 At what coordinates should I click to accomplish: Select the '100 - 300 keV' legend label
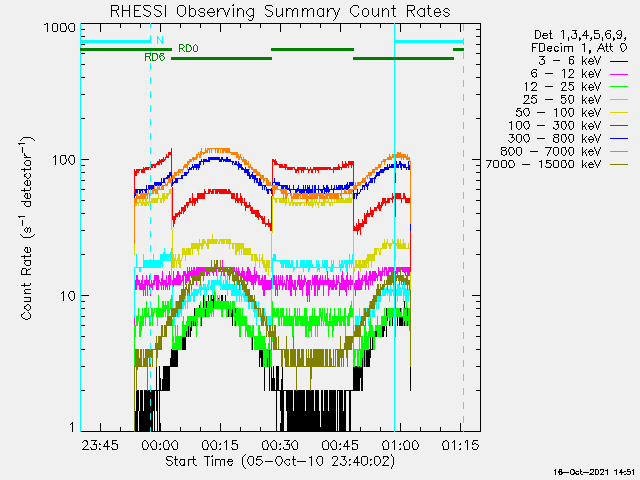tap(555, 126)
